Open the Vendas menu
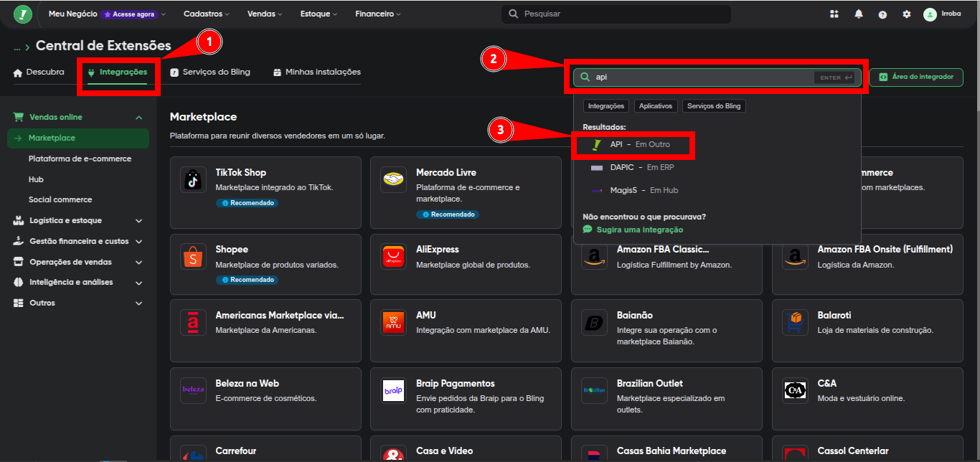 click(265, 14)
